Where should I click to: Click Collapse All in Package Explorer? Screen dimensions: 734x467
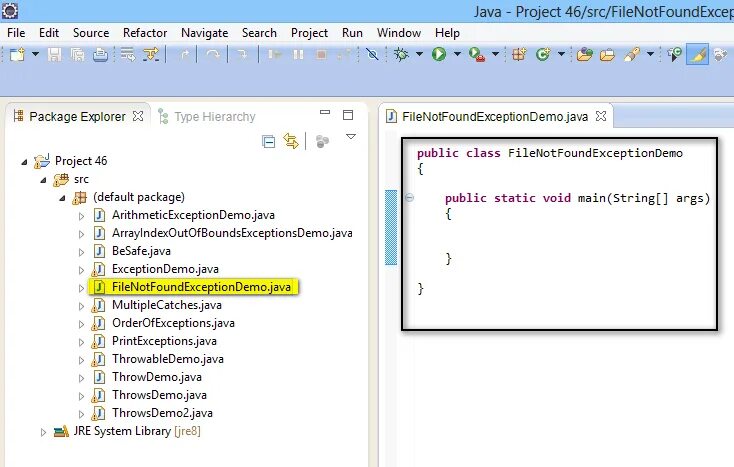coord(268,141)
